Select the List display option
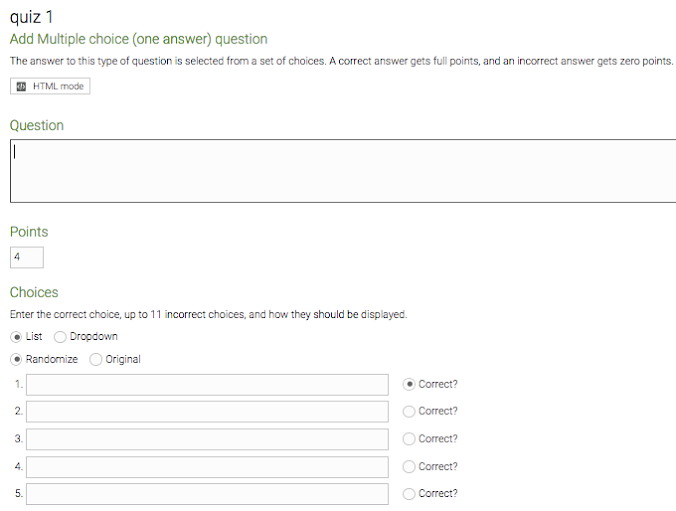Viewport: 676px width, 511px height. [16, 337]
